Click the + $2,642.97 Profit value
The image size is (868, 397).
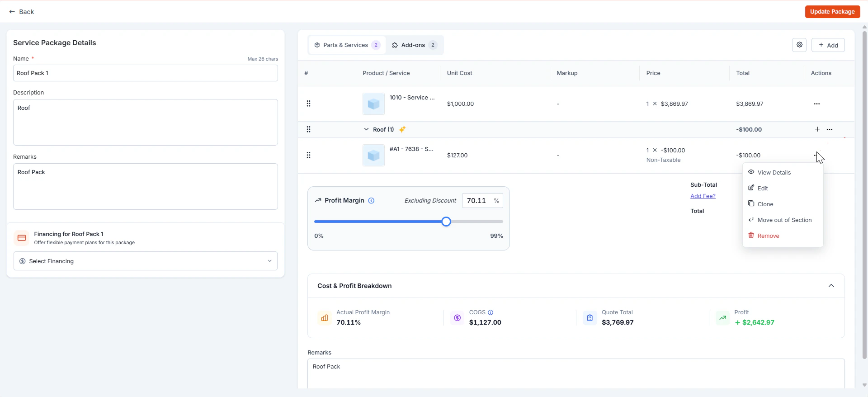coord(755,322)
